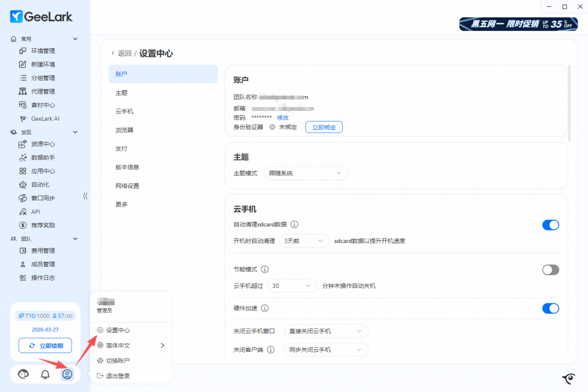Open the 主题模式 dropdown
Image resolution: width=588 pixels, height=392 pixels.
pyautogui.click(x=305, y=173)
